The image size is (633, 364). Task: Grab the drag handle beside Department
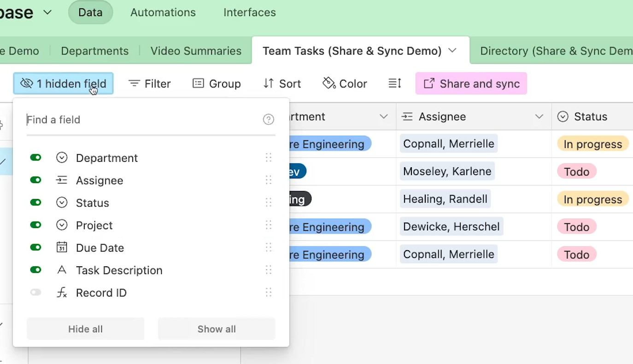(269, 158)
